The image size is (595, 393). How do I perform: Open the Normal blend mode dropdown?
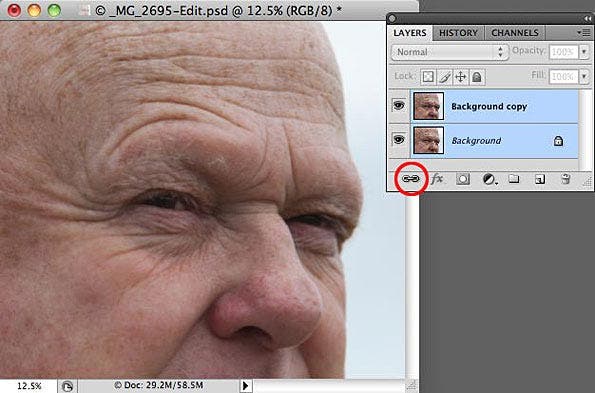[x=450, y=52]
